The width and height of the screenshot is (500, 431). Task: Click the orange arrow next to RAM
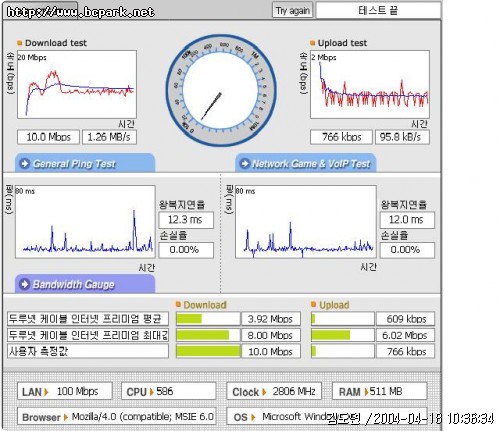point(367,392)
